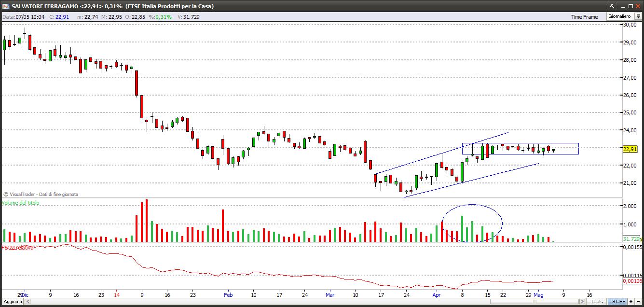Image resolution: width=644 pixels, height=307 pixels.
Task: Click the V: 31.729 volume readout in header
Action: point(189,16)
